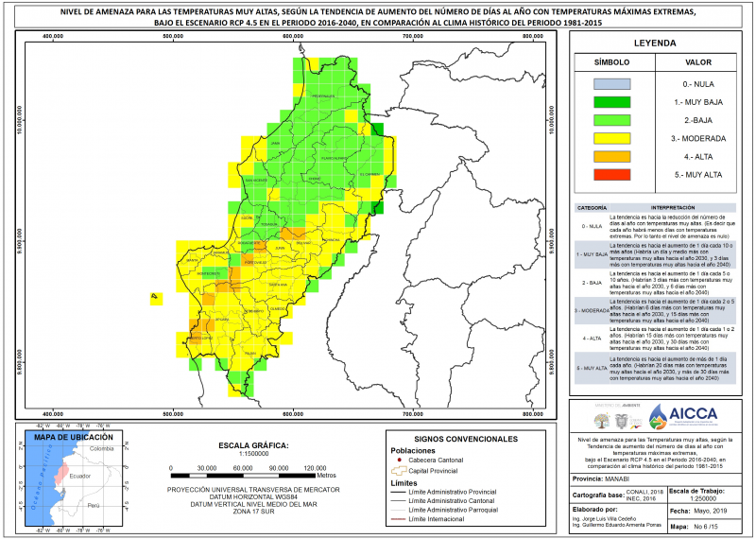Click the PORTOVIEJO canton label on map
Viewport: 756px width, 539px height.
click(253, 262)
